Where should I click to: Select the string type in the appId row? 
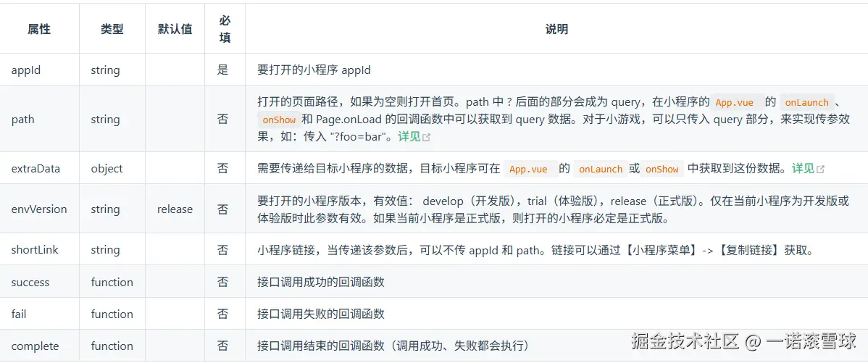coord(105,70)
